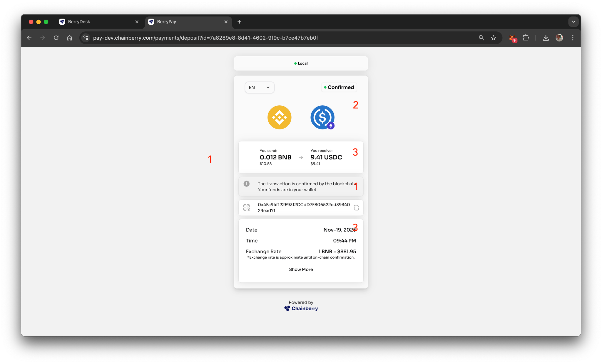Open Chrome three-dot menu
The width and height of the screenshot is (602, 364).
click(x=573, y=38)
